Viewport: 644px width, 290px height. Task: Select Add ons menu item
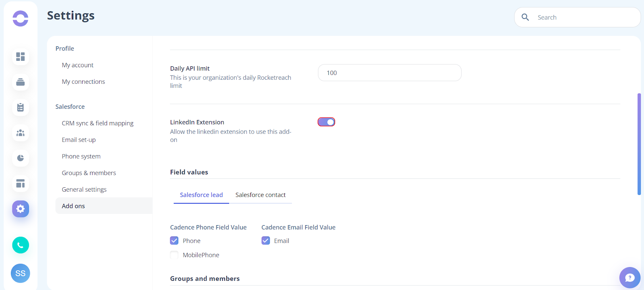(x=104, y=206)
